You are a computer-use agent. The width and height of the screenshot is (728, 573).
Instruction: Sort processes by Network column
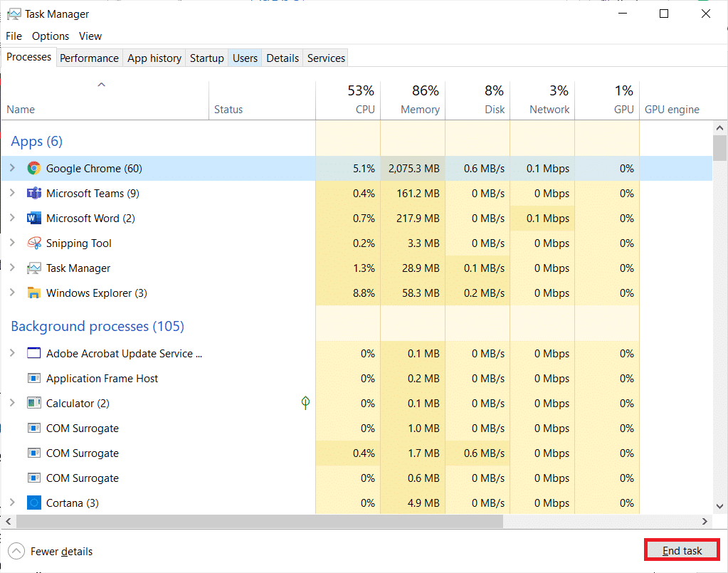542,101
